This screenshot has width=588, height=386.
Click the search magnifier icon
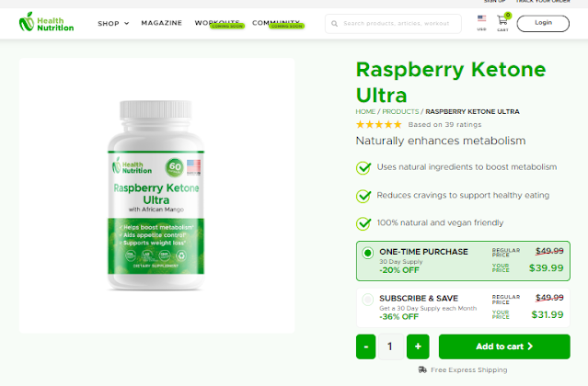point(334,24)
